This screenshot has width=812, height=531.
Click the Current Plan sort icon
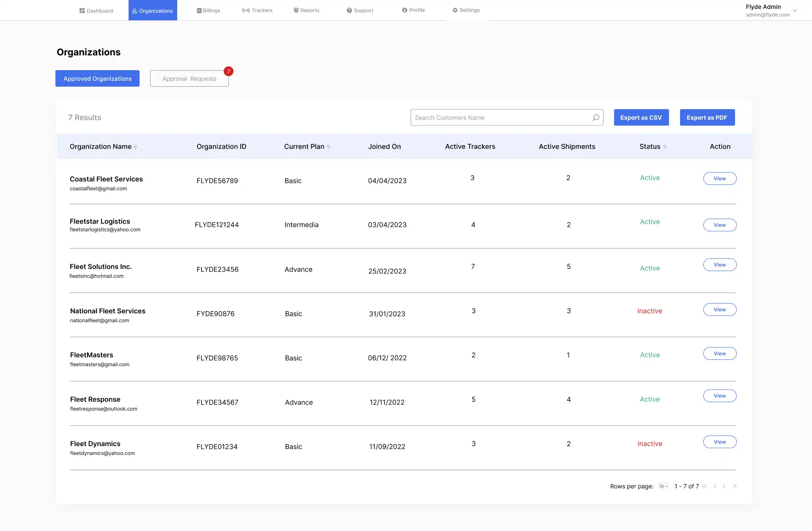click(328, 147)
